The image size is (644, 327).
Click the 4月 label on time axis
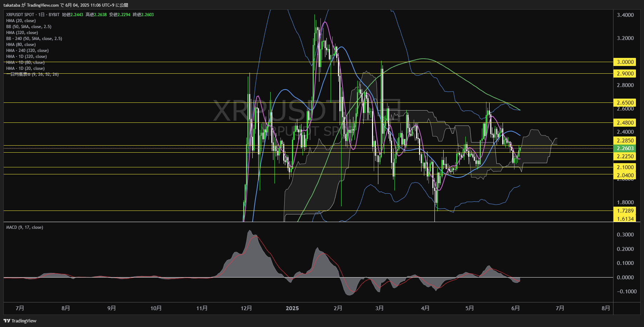pyautogui.click(x=425, y=308)
